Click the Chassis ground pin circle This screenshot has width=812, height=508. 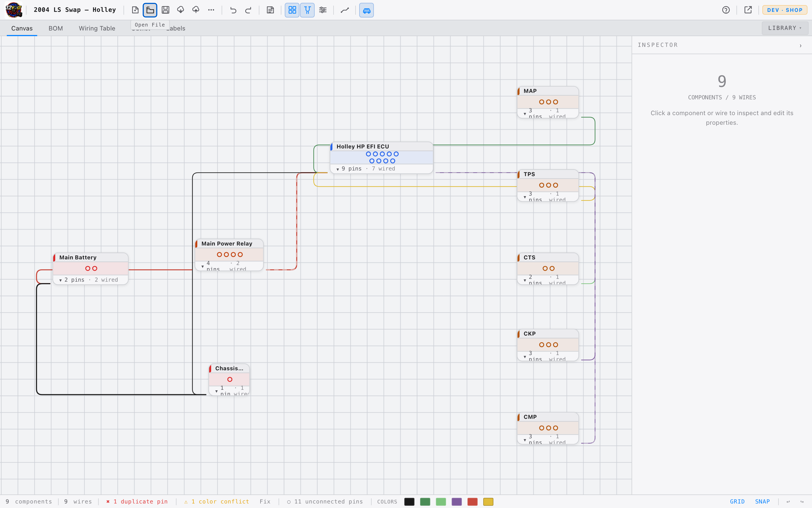[230, 379]
